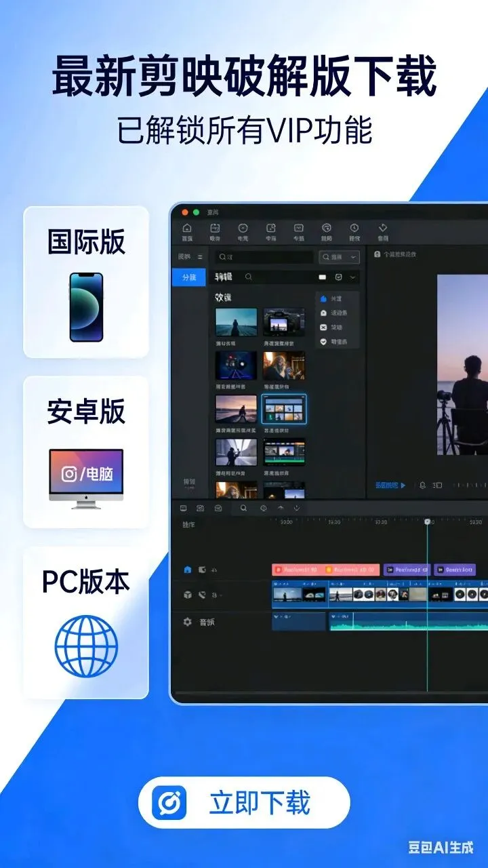Click the iMac image labeled /电脑

pyautogui.click(x=86, y=479)
